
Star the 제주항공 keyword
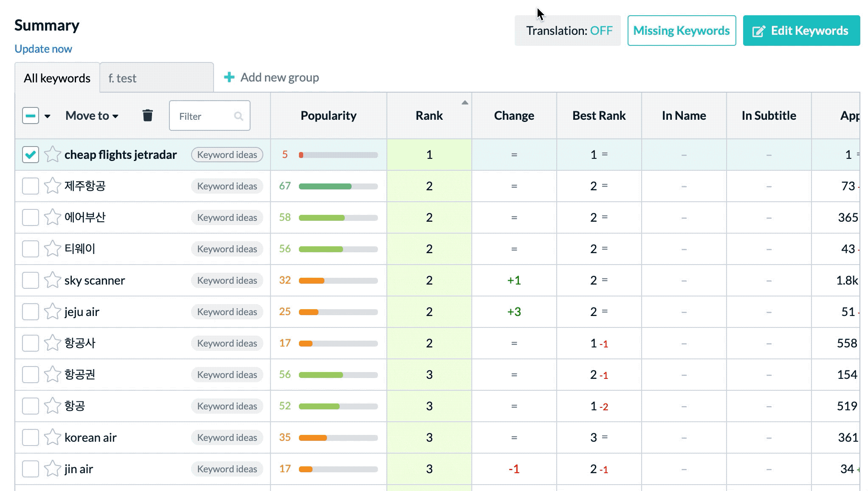(x=53, y=186)
